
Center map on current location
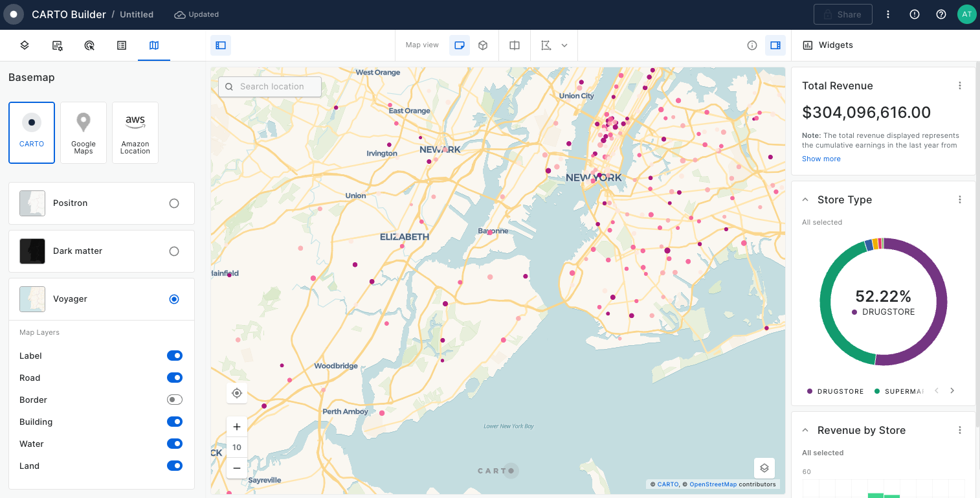(237, 393)
